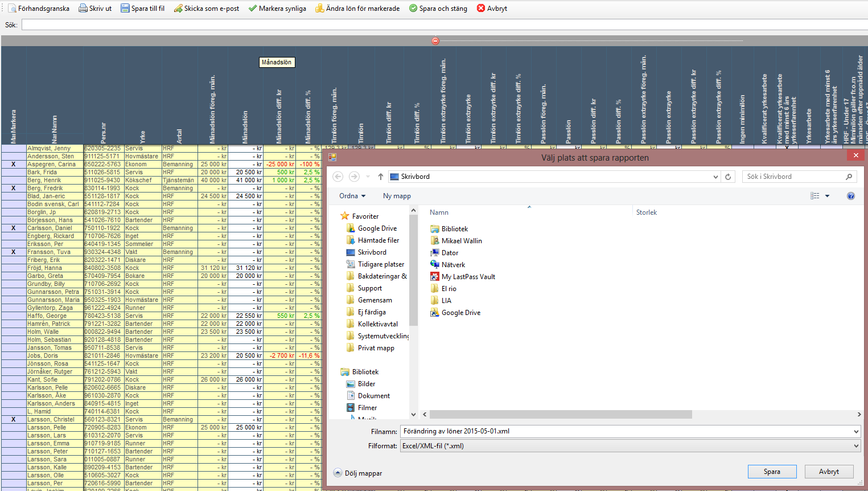
Task: Select Hämtade filer in sidebar
Action: pyautogui.click(x=373, y=240)
